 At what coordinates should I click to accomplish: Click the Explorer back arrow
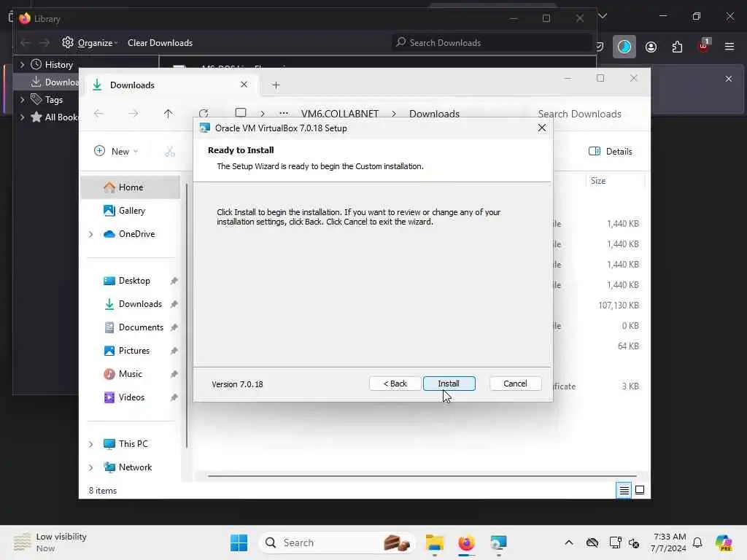tap(98, 113)
